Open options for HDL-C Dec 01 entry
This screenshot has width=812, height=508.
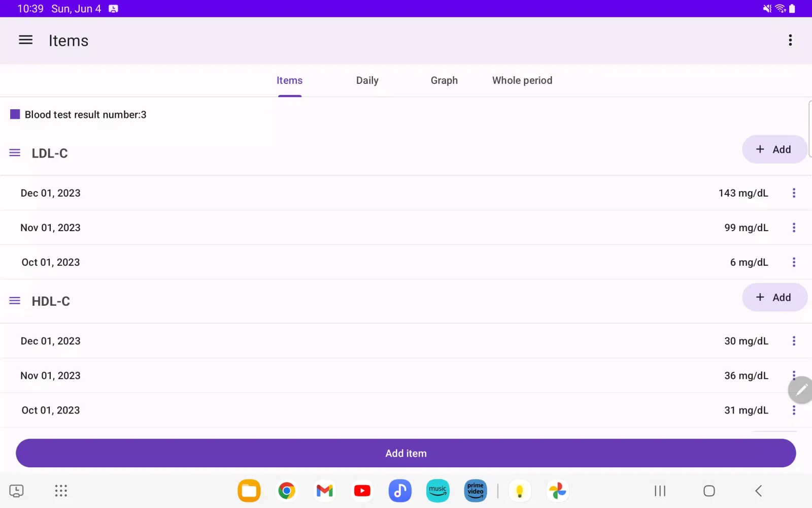(794, 341)
